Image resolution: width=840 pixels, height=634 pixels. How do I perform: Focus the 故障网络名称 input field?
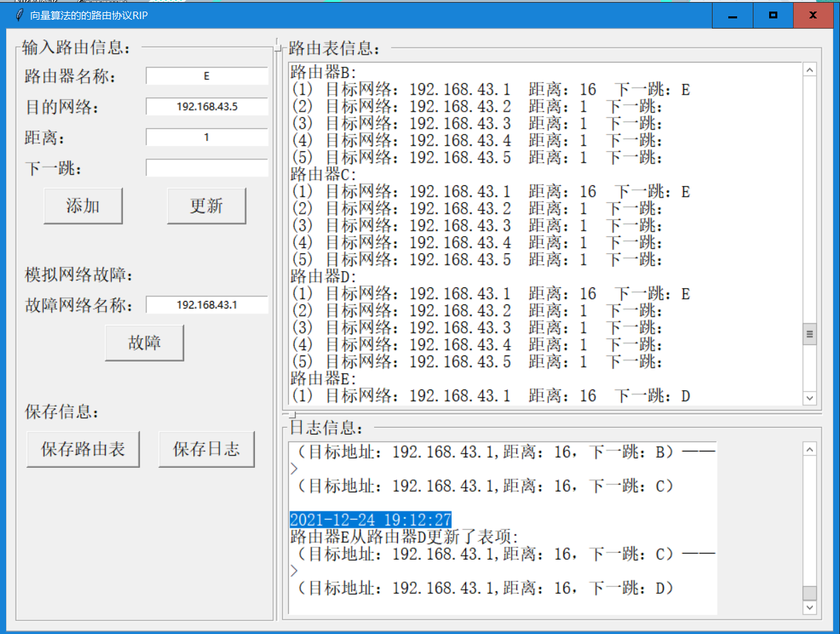click(x=207, y=305)
